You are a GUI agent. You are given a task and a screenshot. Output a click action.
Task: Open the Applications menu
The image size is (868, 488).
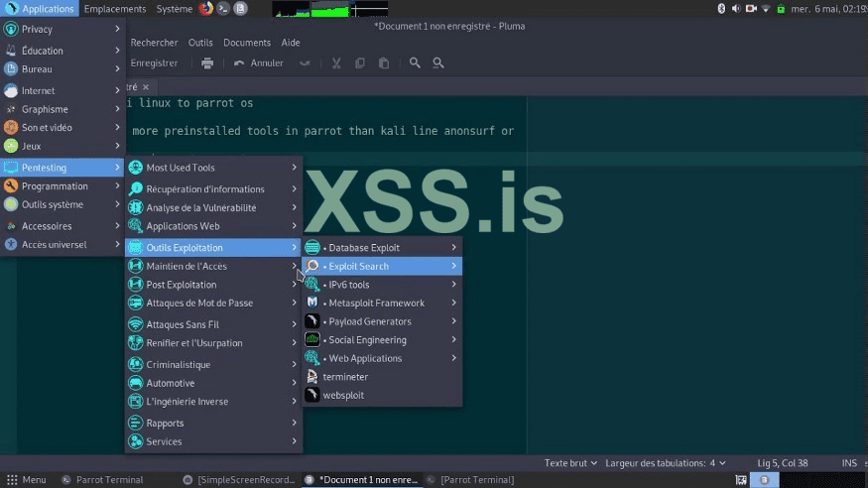coord(40,8)
